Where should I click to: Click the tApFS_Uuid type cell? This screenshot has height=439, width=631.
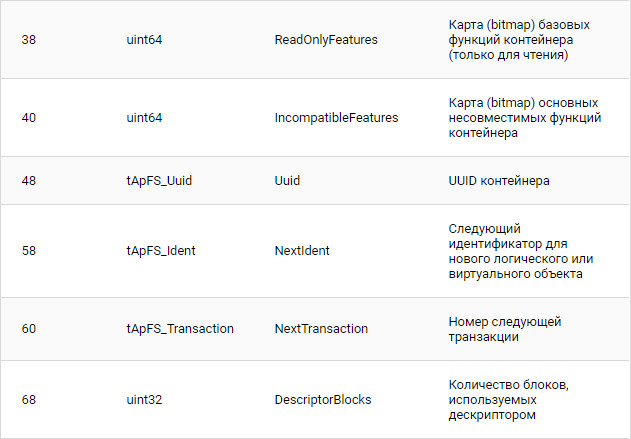pyautogui.click(x=159, y=181)
